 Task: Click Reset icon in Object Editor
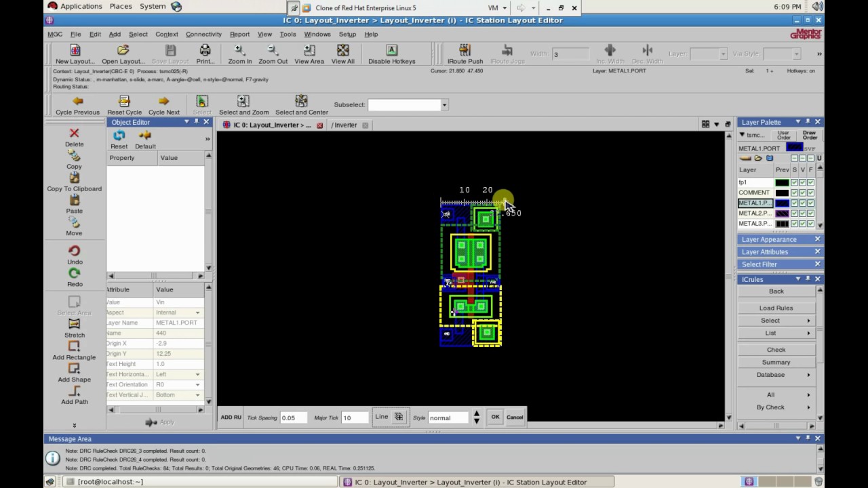tap(119, 136)
